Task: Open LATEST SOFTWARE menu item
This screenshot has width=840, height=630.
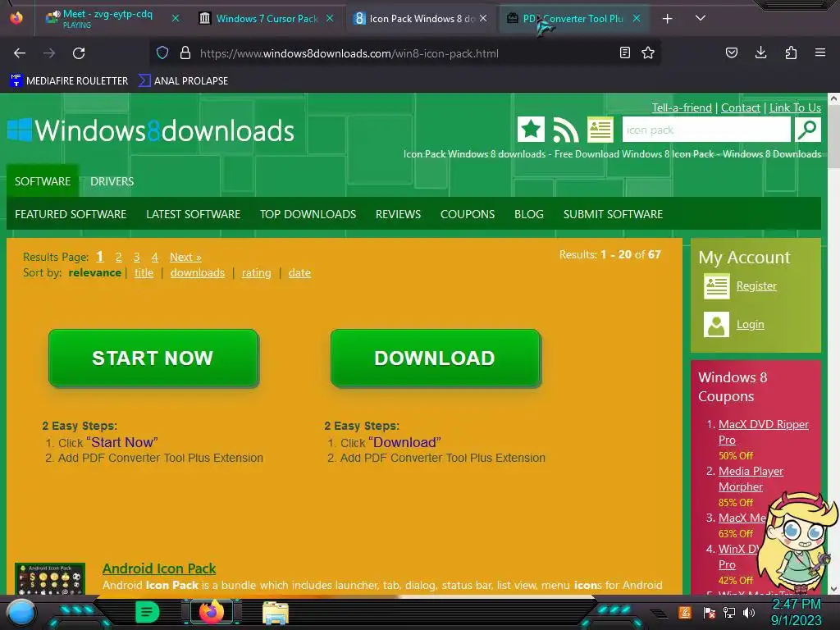Action: [194, 214]
